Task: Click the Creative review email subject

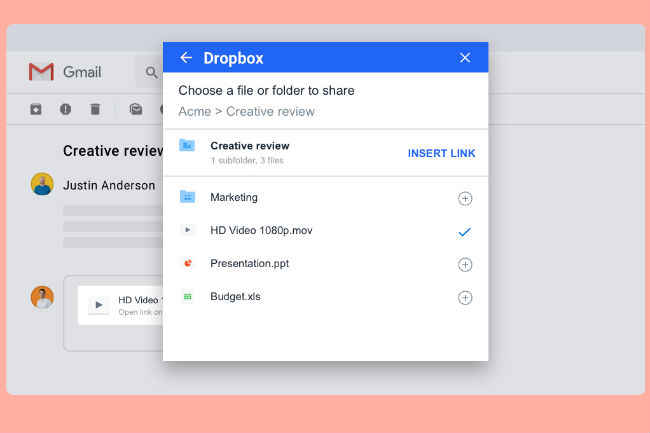Action: 113,151
